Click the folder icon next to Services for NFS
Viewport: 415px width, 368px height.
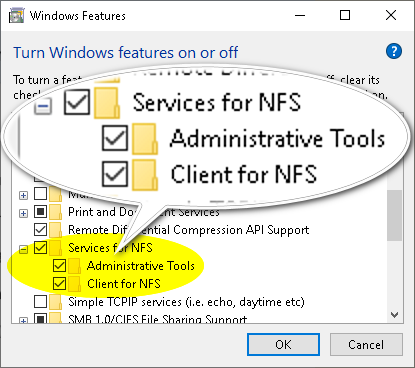[55, 248]
